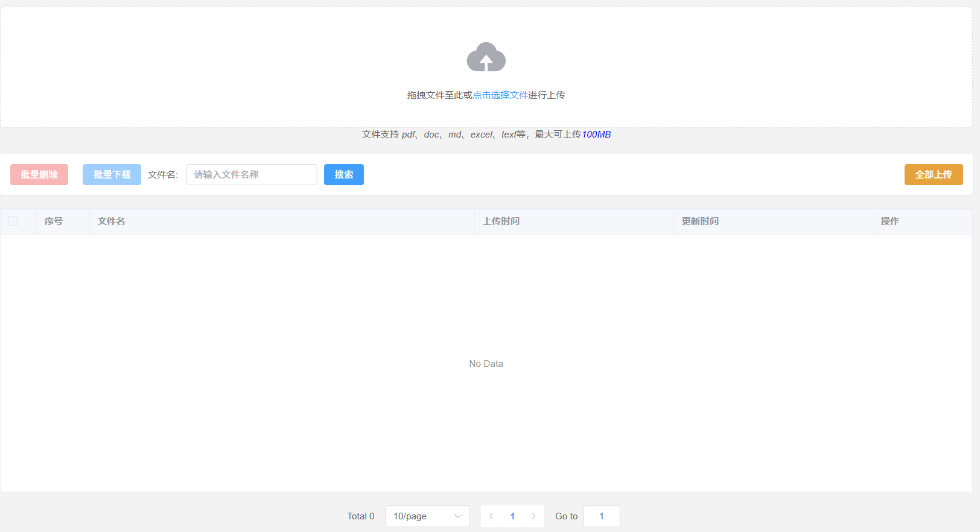The width and height of the screenshot is (980, 532).
Task: Open the 10/page page size dropdown
Action: click(x=427, y=516)
